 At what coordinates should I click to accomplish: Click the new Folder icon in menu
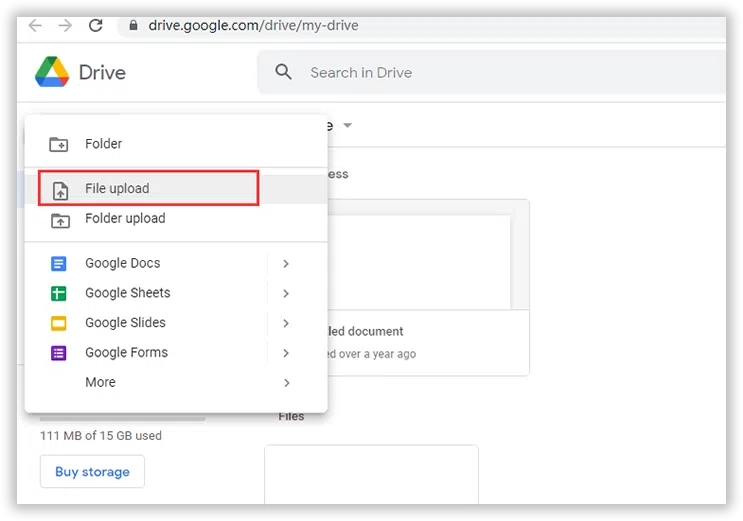59,144
